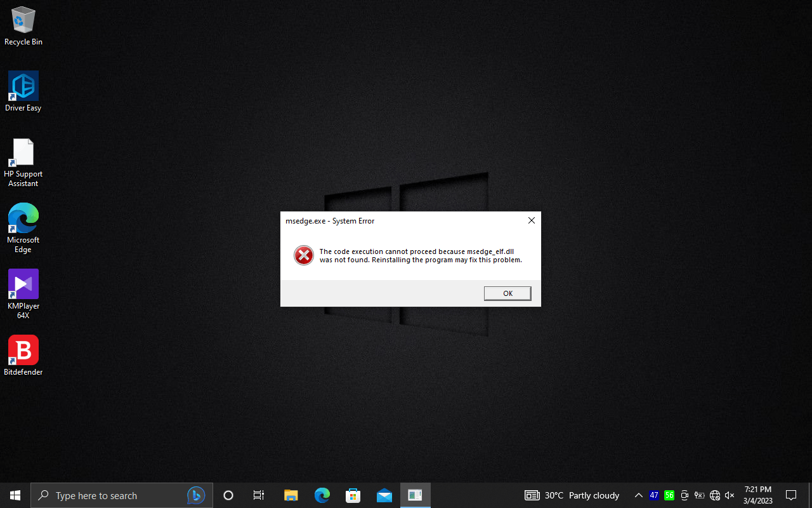Open the Recycle Bin desktop icon
The width and height of the screenshot is (812, 508).
click(23, 27)
